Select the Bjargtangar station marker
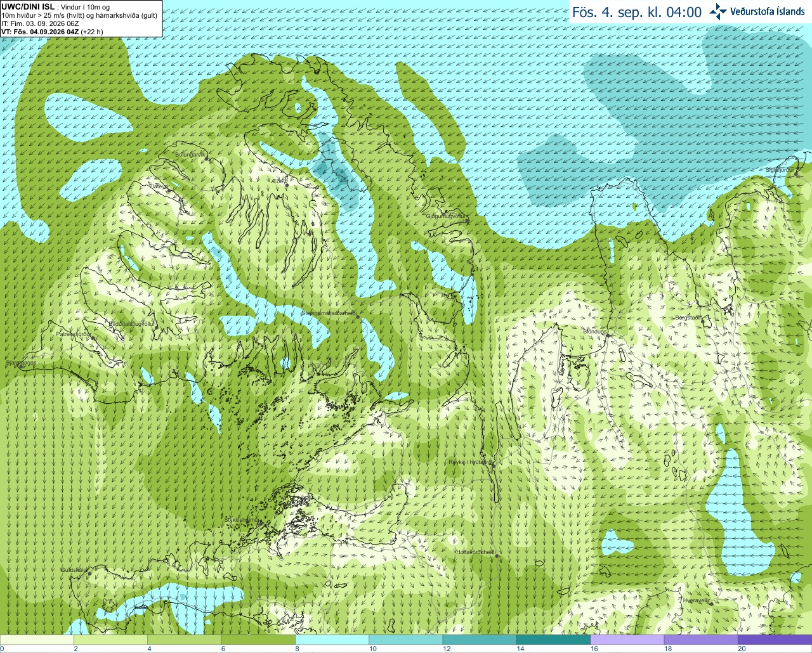 pos(22,366)
